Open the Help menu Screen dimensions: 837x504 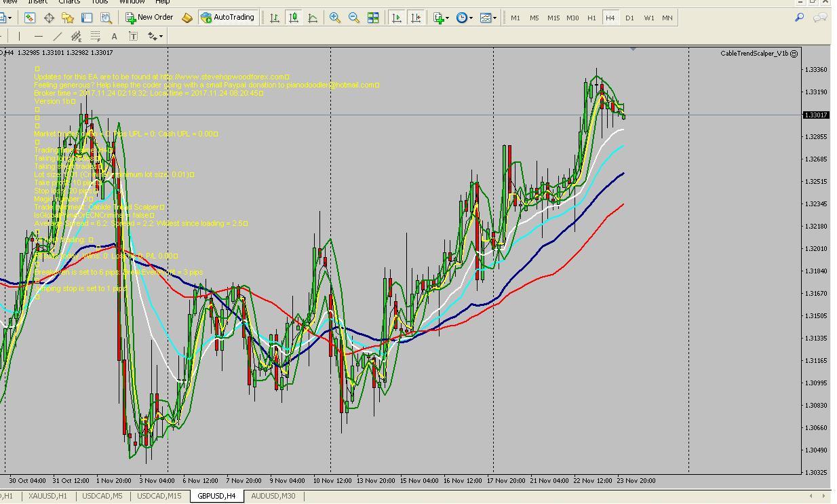[162, 2]
